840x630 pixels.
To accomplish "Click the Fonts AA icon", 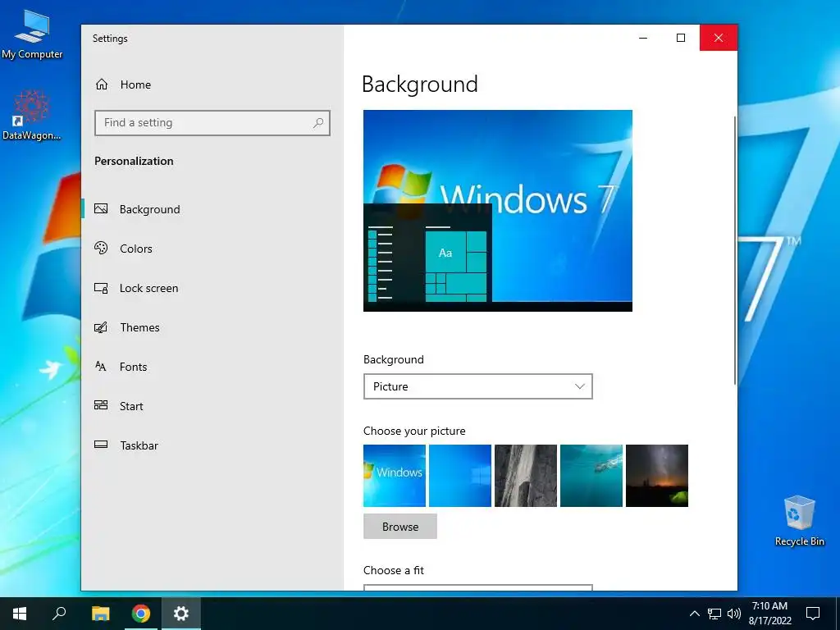I will pyautogui.click(x=101, y=367).
